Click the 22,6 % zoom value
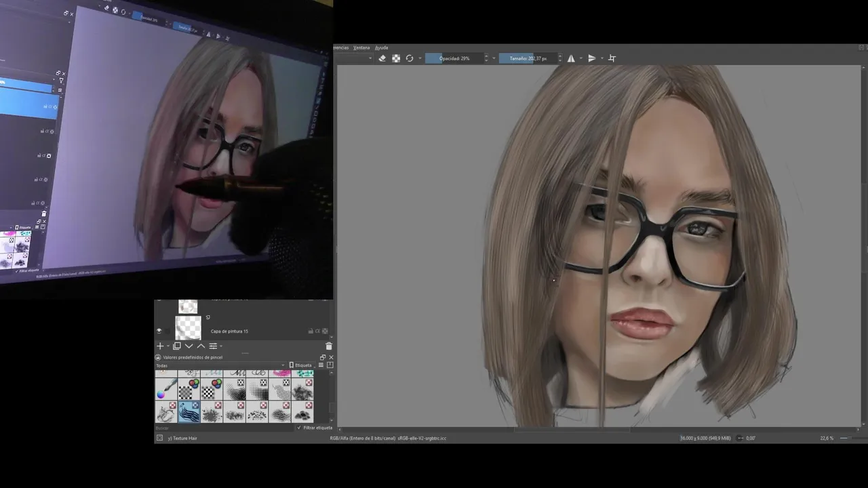The width and height of the screenshot is (868, 488). (827, 438)
